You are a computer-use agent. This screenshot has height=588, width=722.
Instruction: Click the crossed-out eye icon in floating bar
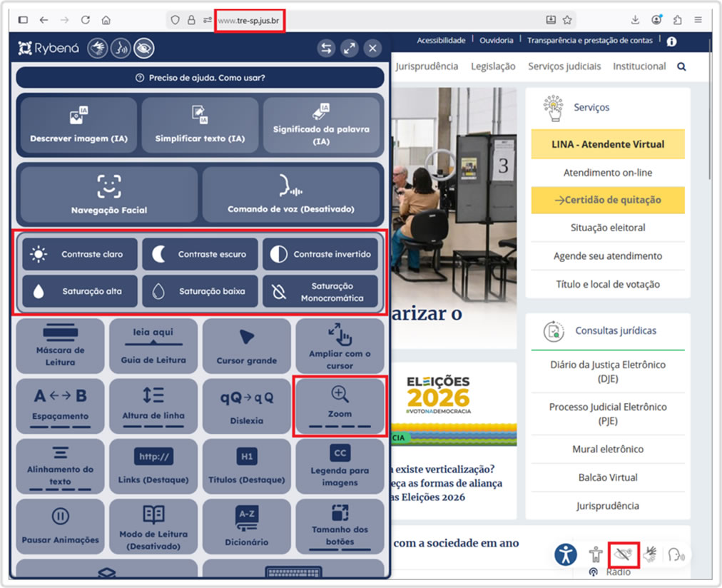[x=623, y=554]
